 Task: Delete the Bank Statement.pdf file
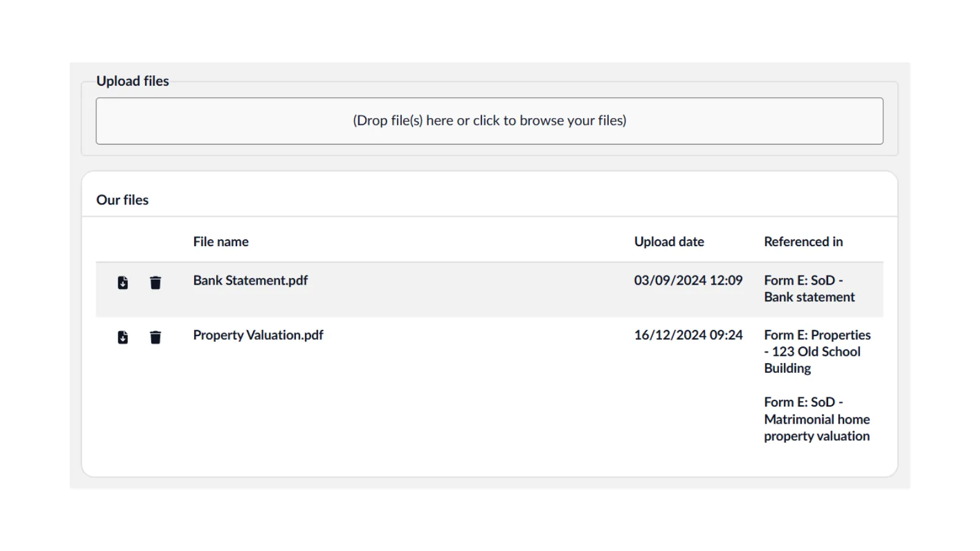pos(156,282)
